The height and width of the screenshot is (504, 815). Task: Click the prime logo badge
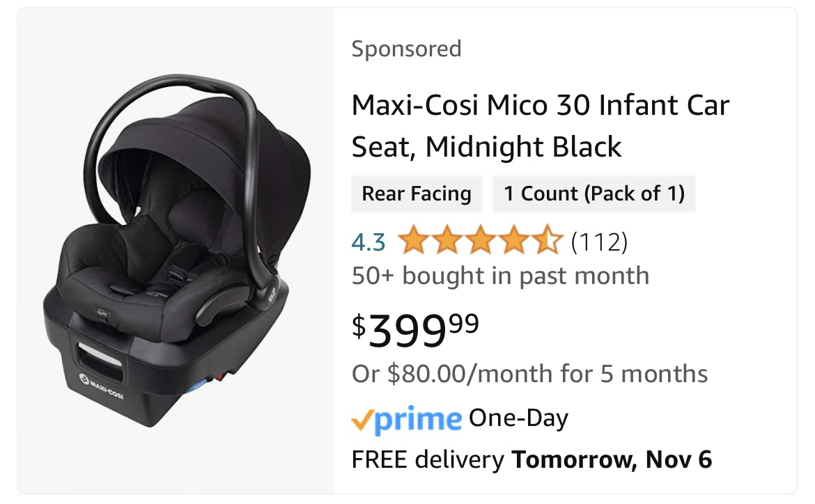coord(407,419)
